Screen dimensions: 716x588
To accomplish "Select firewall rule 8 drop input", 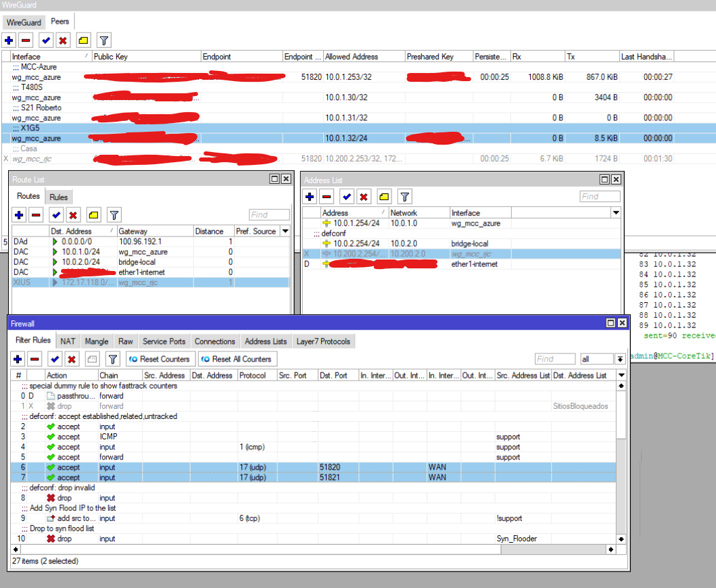I will point(313,498).
